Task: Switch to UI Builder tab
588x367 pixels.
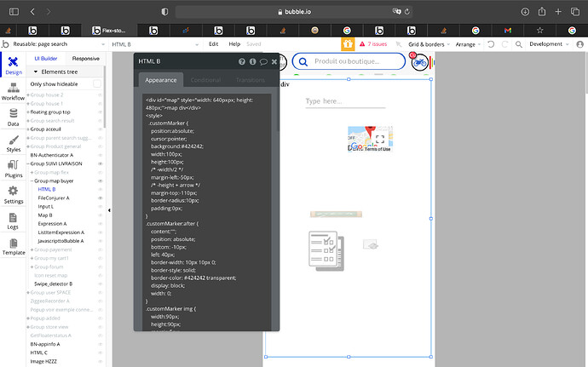Action: (46, 59)
